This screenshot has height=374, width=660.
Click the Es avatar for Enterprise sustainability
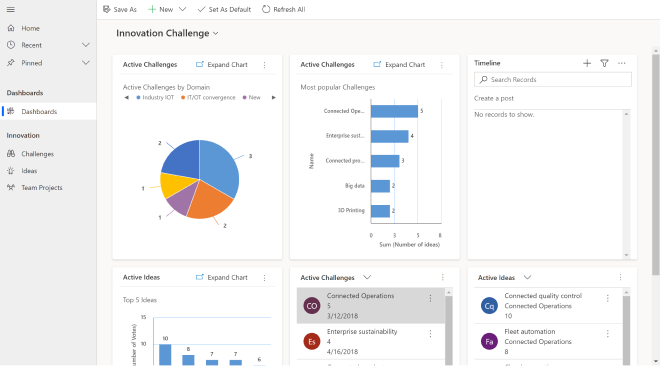tap(311, 342)
